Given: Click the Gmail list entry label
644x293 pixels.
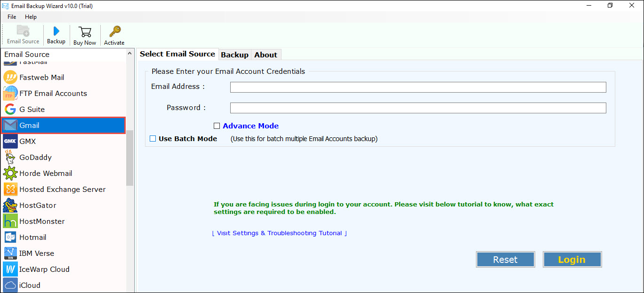Looking at the screenshot, I should coord(29,125).
